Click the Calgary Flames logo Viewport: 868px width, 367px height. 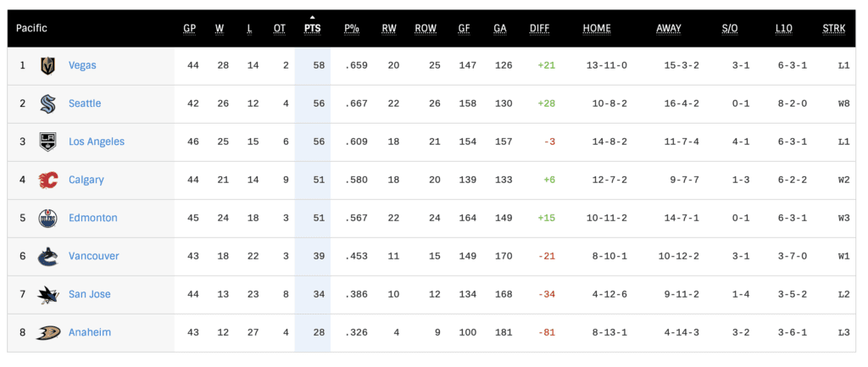point(47,180)
